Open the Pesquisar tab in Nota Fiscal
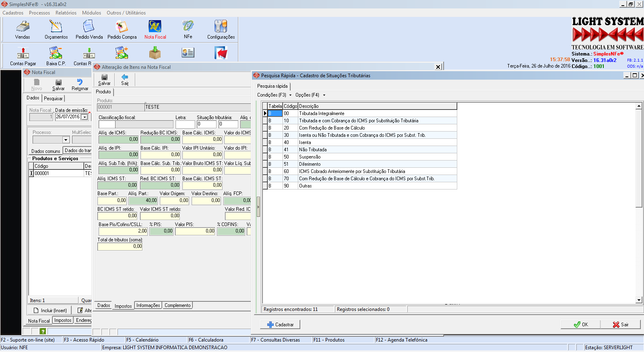The image size is (644, 352). [x=53, y=99]
